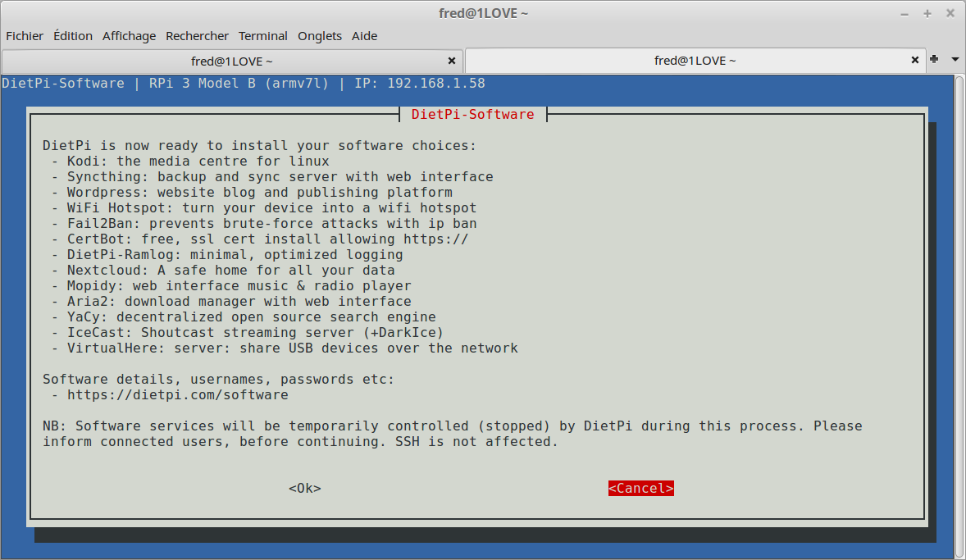Viewport: 966px width, 560px height.
Task: Open the Affichage menu
Action: (129, 36)
